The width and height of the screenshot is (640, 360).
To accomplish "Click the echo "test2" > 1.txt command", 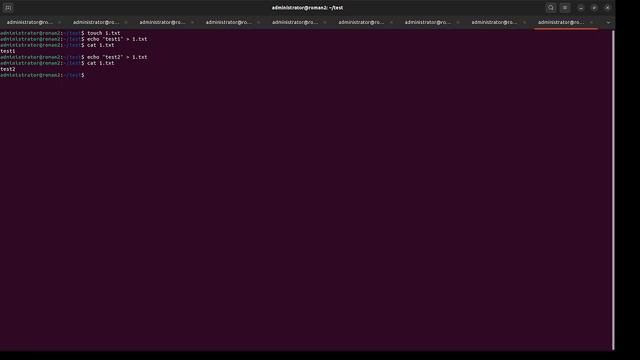I will 117,57.
